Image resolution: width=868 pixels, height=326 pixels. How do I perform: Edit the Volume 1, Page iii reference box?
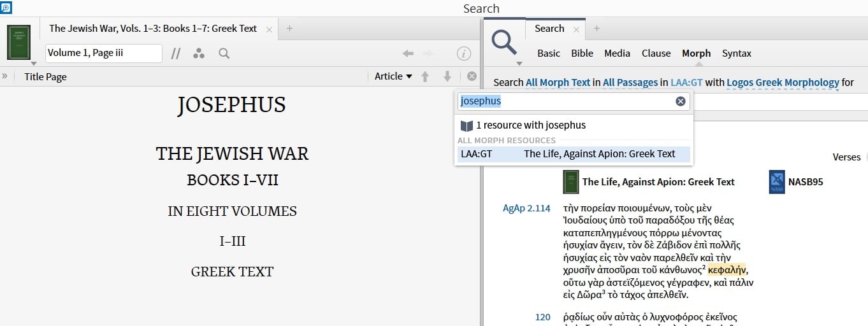pyautogui.click(x=104, y=53)
